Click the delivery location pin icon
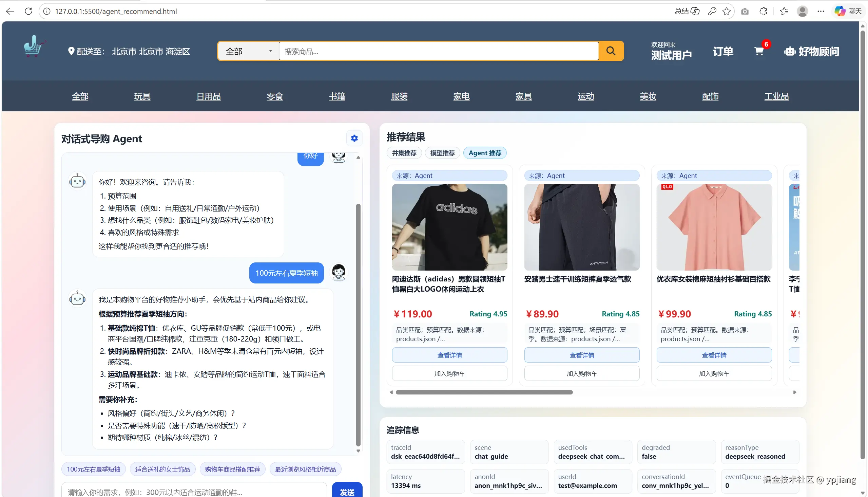The image size is (868, 497). (71, 51)
